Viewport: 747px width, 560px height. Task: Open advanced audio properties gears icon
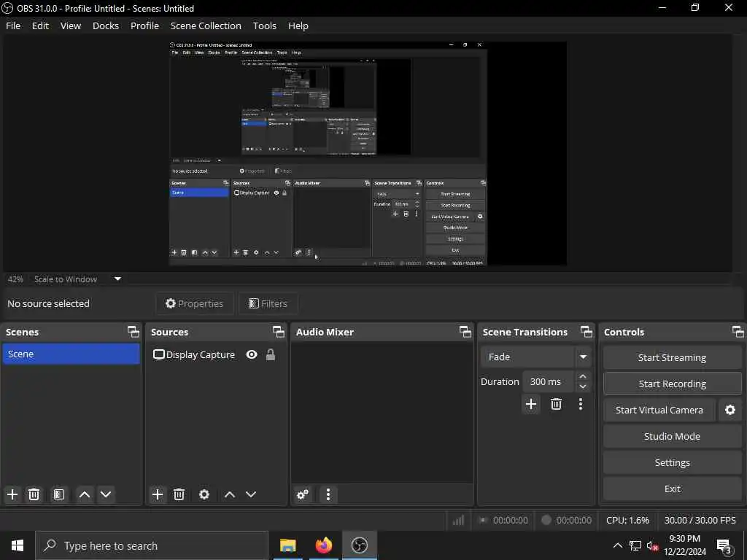303,494
